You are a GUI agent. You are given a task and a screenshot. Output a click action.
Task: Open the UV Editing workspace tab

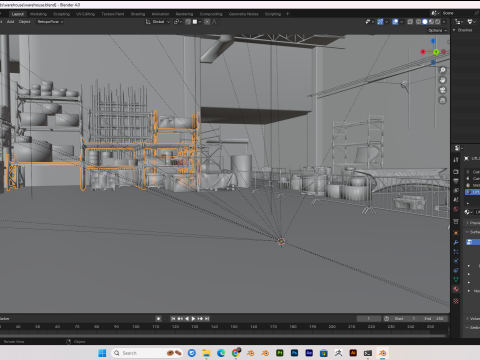point(86,14)
